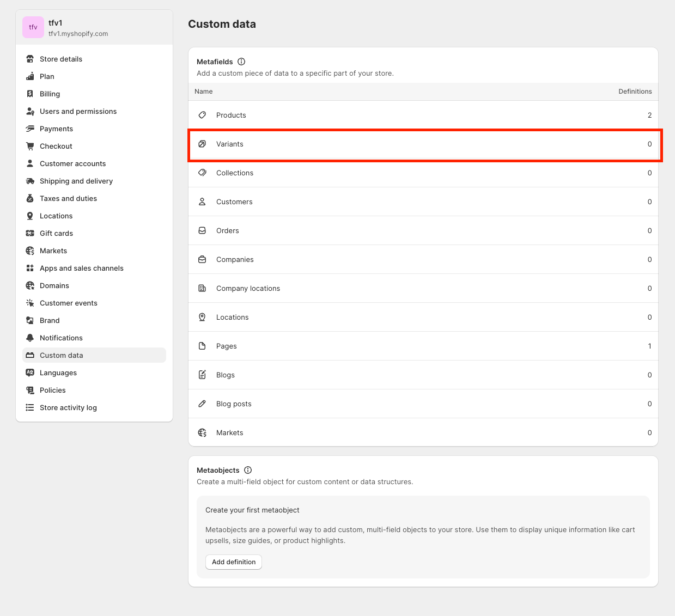675x616 pixels.
Task: Click the Pages document icon in Metafields
Action: coord(202,346)
